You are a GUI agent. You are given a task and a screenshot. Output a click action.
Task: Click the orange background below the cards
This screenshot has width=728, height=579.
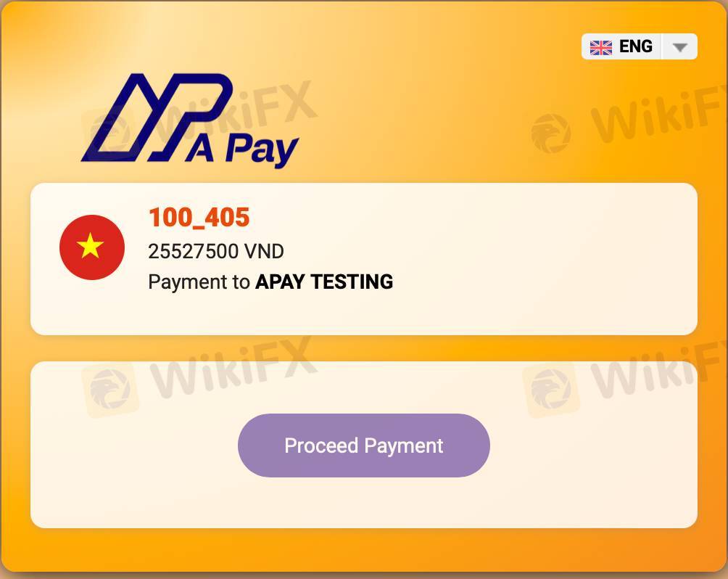364,551
